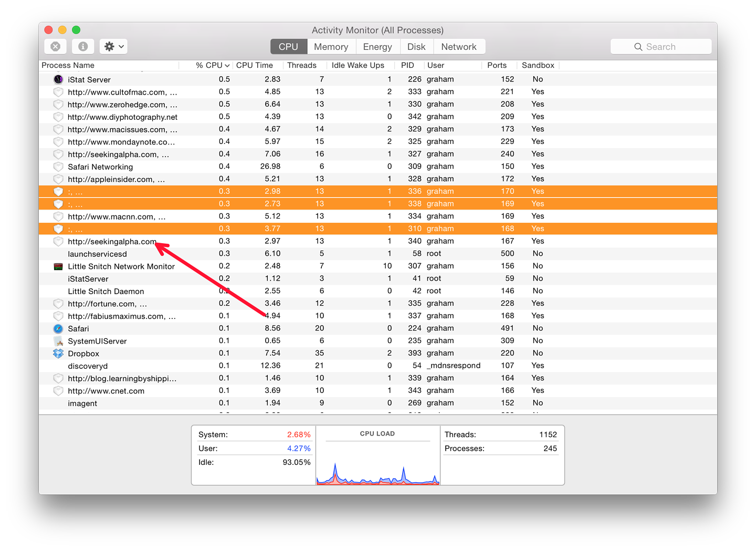Sort by the Sandbox column header
The image size is (756, 550).
tap(538, 65)
